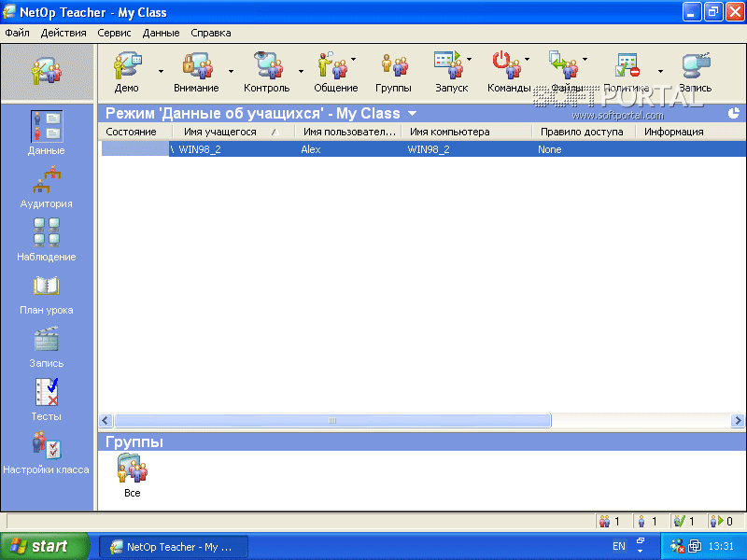
Task: Expand the Демо dropdown arrow
Action: (x=161, y=72)
